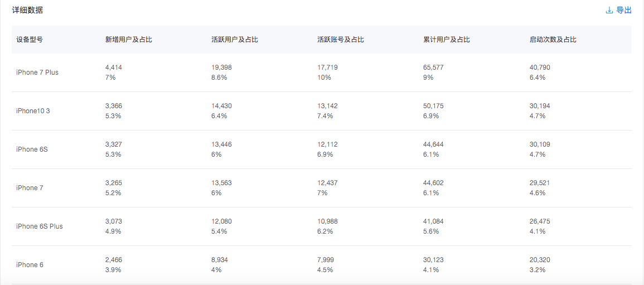Click the 3.2% launch count percentage

point(537,270)
